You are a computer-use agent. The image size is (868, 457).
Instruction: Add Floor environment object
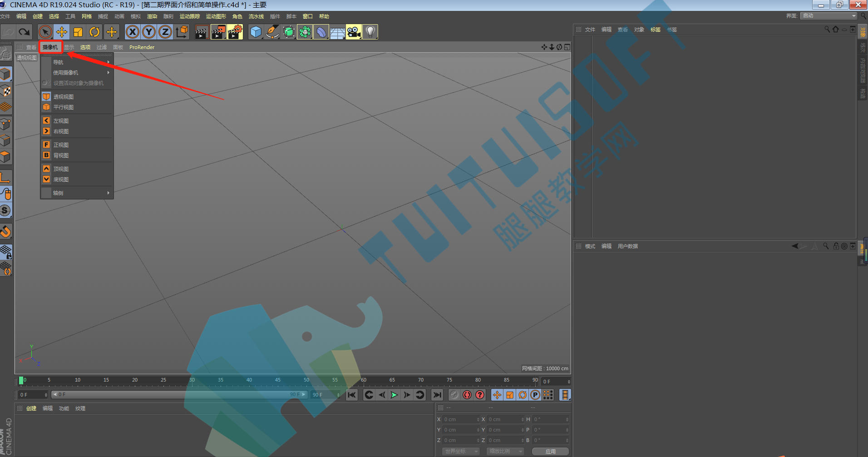(x=338, y=32)
